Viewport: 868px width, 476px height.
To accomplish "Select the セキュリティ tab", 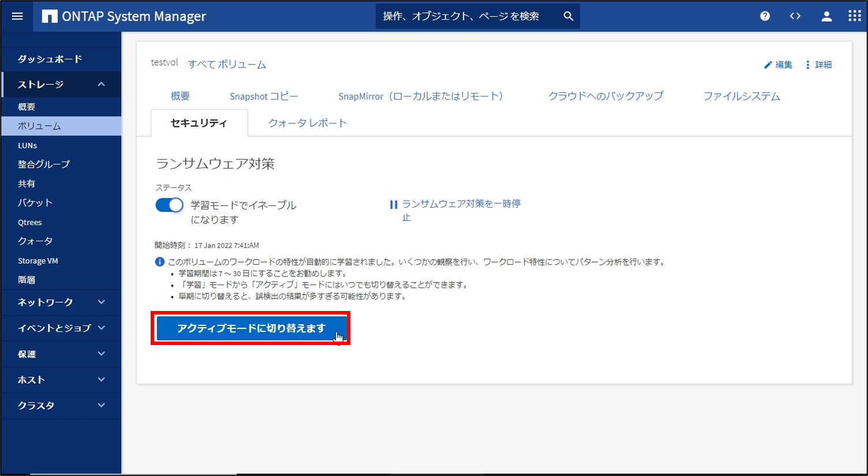I will (x=199, y=123).
